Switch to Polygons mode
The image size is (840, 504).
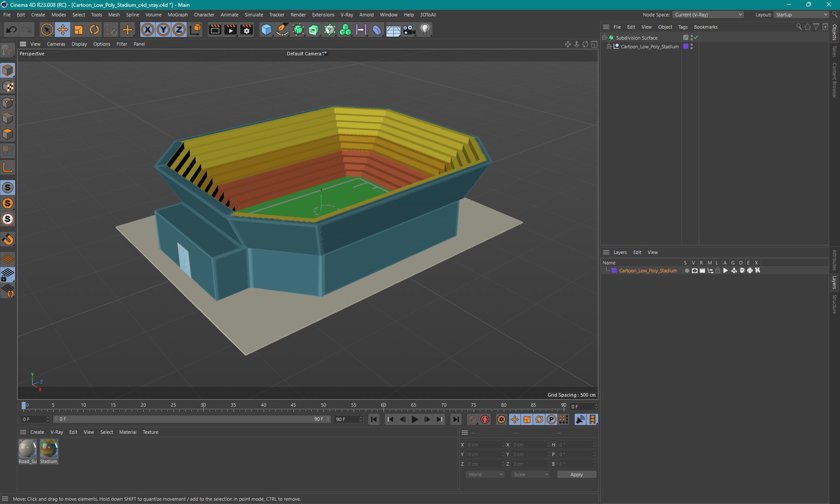coord(8,134)
